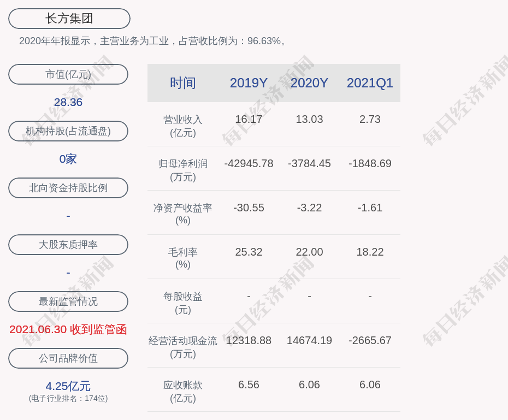Select the 2019Y column header
Screen dimensions: 508x420
click(x=249, y=82)
